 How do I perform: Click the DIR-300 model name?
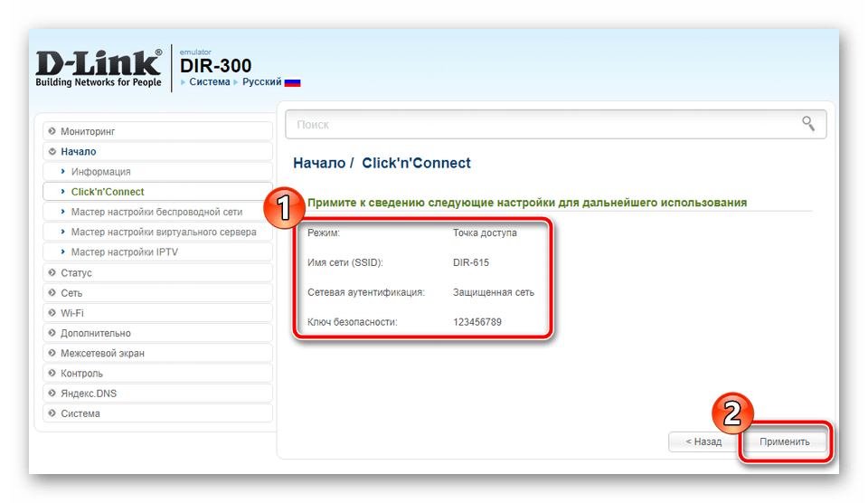pos(215,66)
